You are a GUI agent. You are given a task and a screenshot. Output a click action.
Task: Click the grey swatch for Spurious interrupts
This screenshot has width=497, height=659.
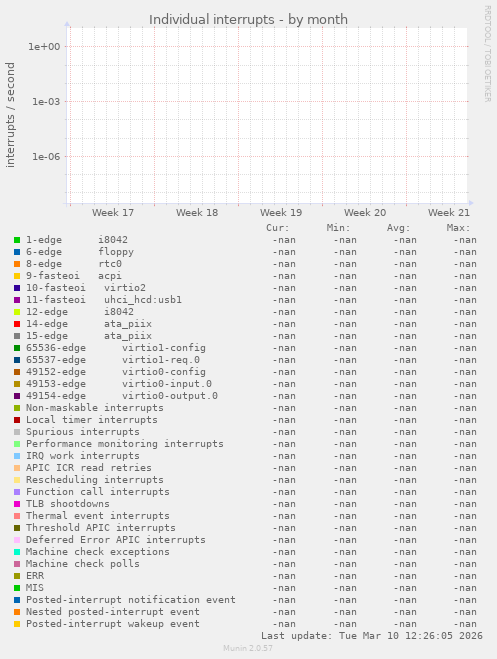coord(17,432)
